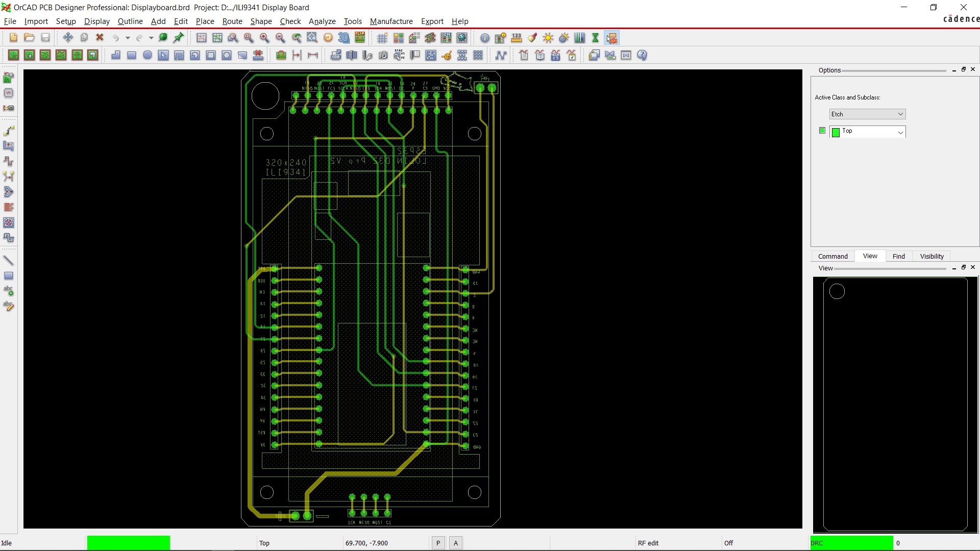Viewport: 980px width, 551px height.
Task: Select the Route menu
Action: coord(232,21)
